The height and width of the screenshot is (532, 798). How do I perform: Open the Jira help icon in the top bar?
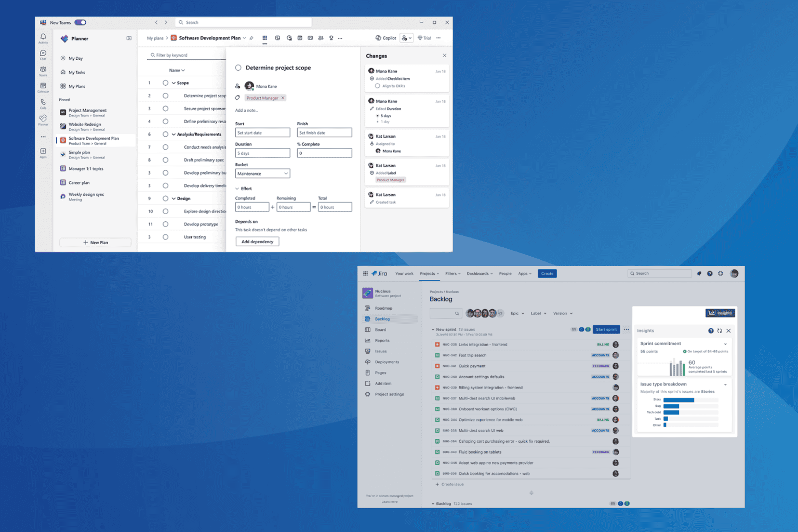click(x=710, y=273)
